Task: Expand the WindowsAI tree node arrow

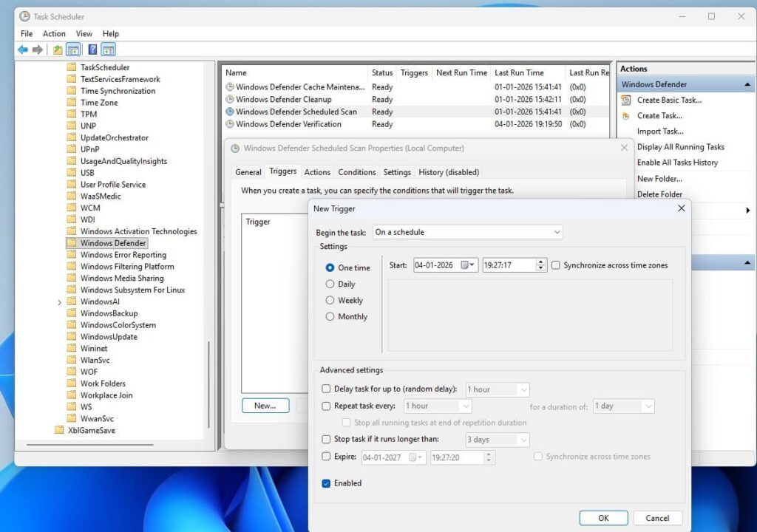Action: click(59, 302)
